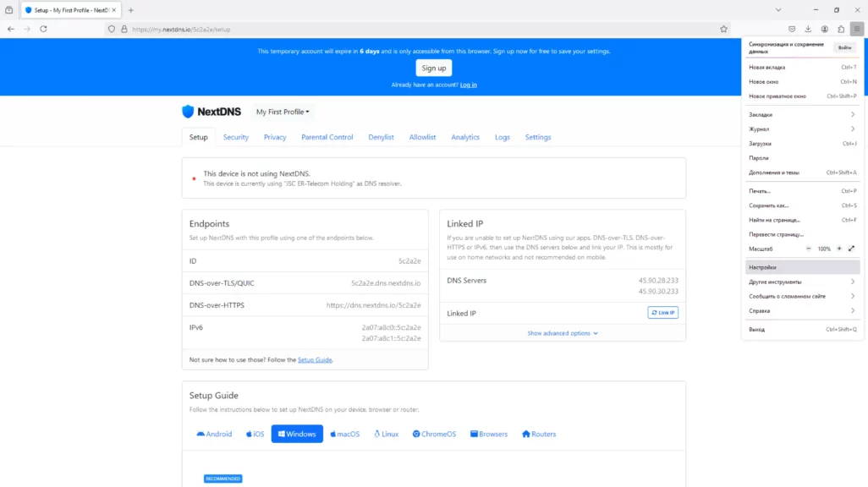Image resolution: width=868 pixels, height=487 pixels.
Task: Click the zoom out minus icon
Action: [809, 249]
